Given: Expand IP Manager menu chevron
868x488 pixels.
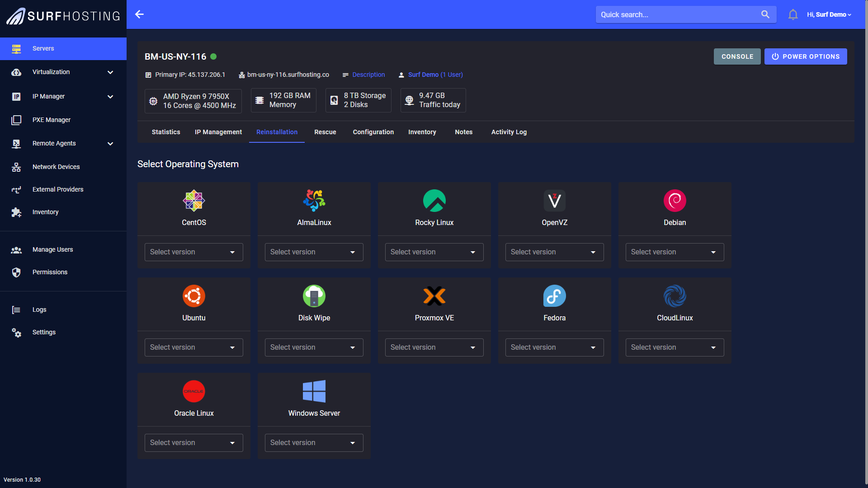Looking at the screenshot, I should click(x=110, y=97).
